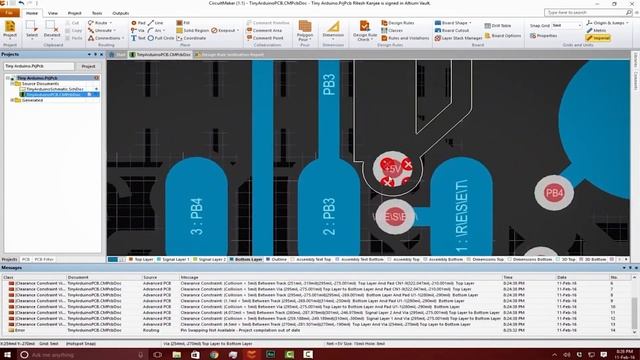Open the File menu tab

(10, 13)
